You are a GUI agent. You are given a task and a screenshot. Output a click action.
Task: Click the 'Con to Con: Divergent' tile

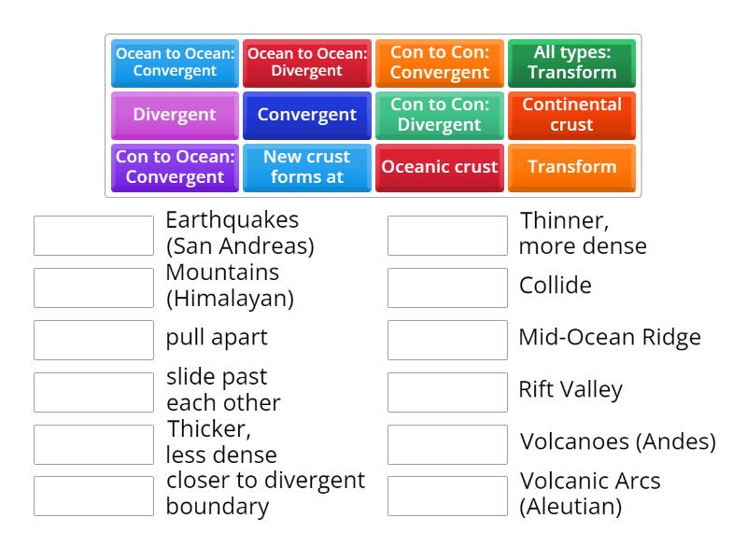point(439,115)
